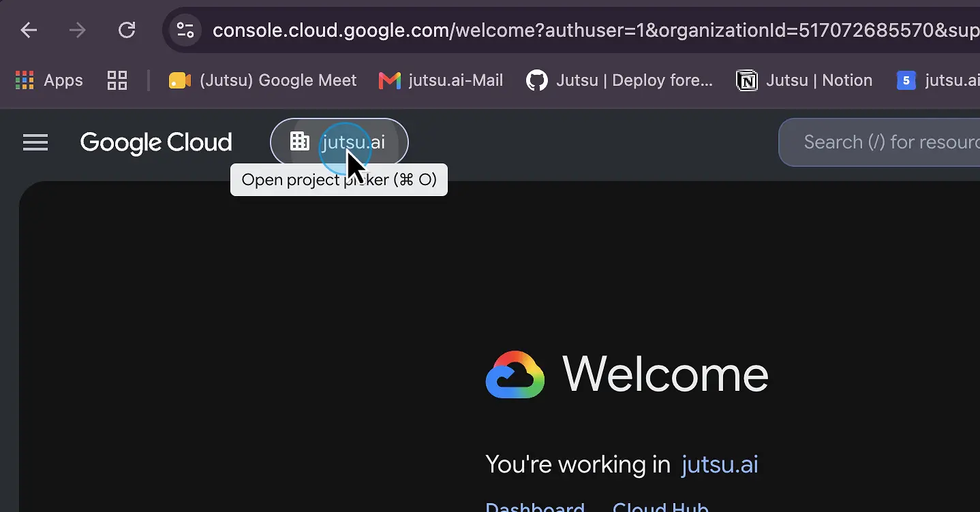Open the (Jutsu) Google Meet bookmark
The width and height of the screenshot is (980, 512).
point(263,80)
